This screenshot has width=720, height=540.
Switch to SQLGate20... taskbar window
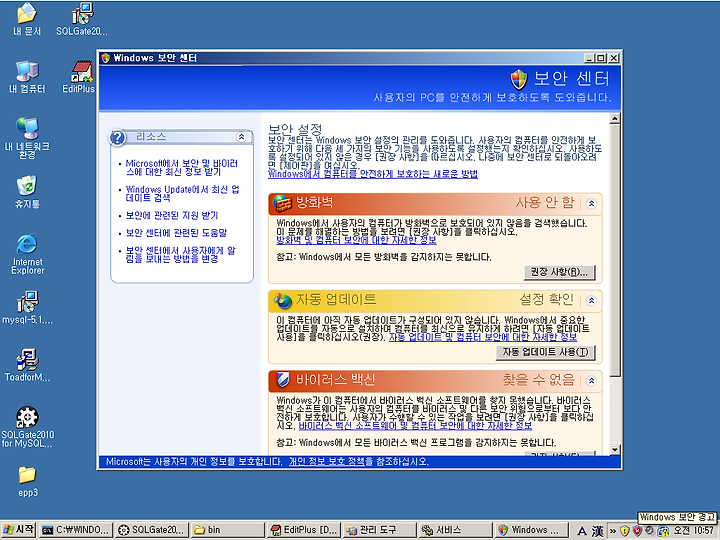tap(151, 530)
